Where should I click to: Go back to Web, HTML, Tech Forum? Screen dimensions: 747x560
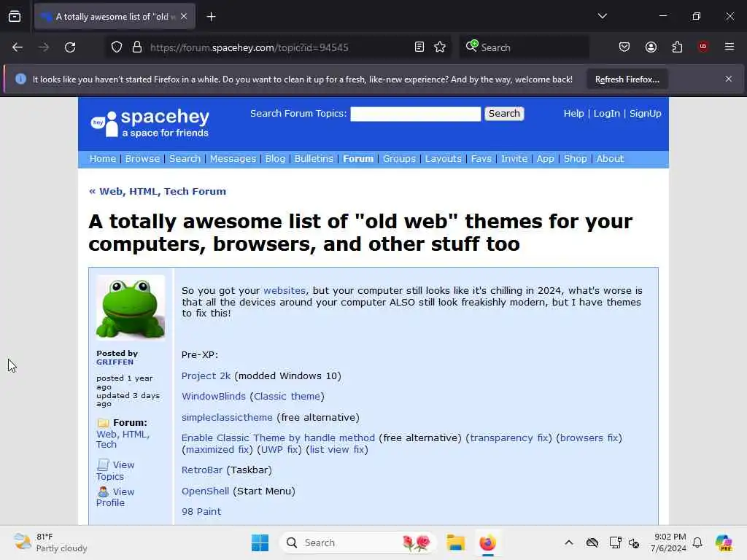(x=158, y=192)
